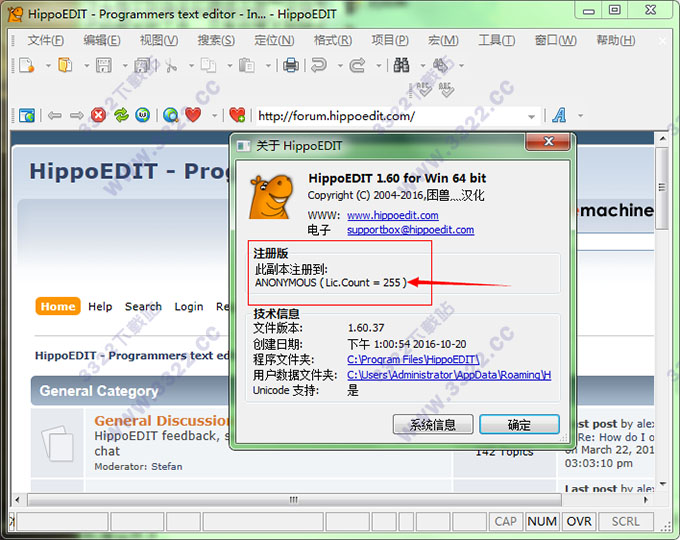Click the vertical scrollbar thumb

click(662, 188)
